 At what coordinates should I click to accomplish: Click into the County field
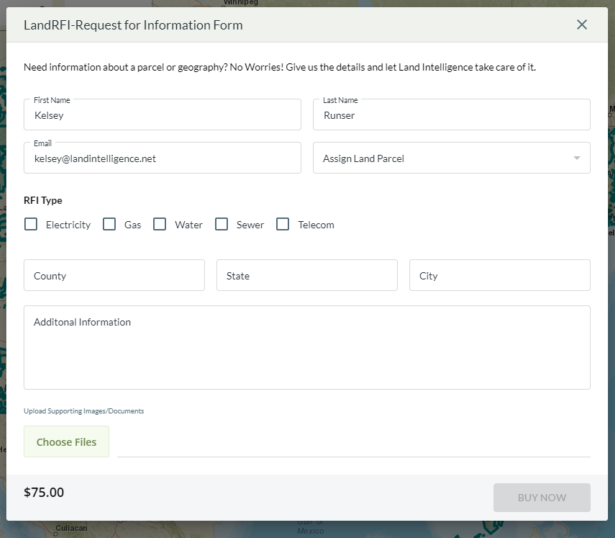(114, 276)
